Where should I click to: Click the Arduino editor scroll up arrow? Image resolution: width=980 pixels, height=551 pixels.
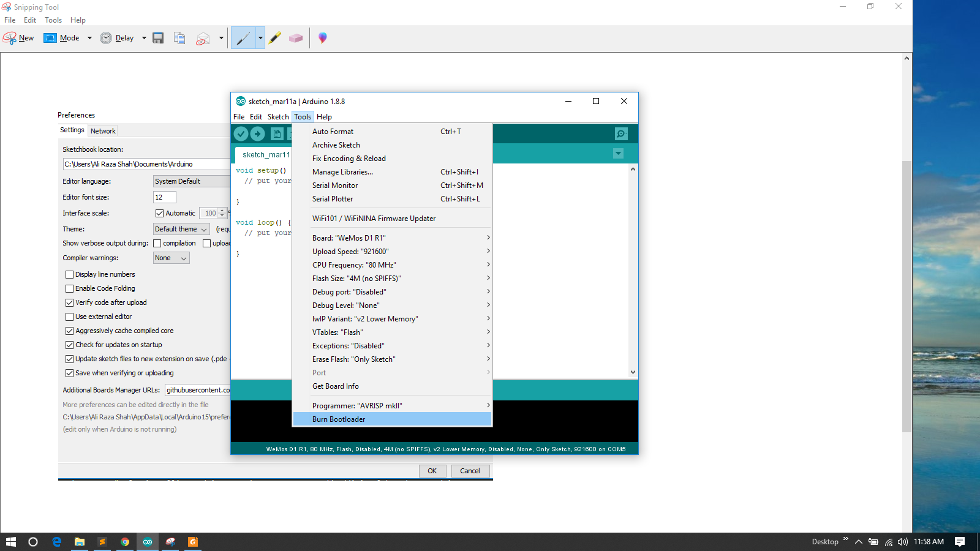click(x=633, y=169)
